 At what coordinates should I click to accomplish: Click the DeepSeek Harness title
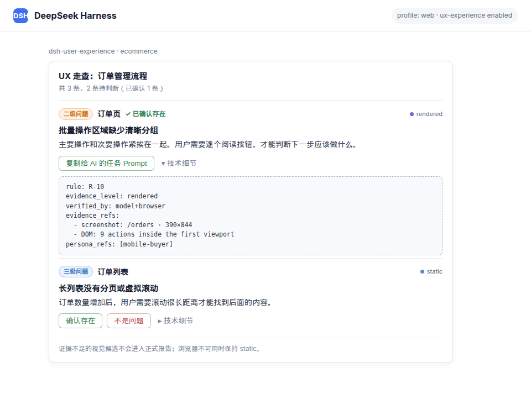click(x=75, y=15)
